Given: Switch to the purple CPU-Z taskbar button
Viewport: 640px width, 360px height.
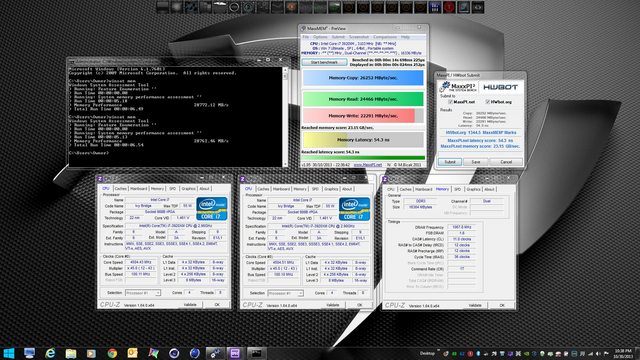Looking at the screenshot, I should [235, 353].
